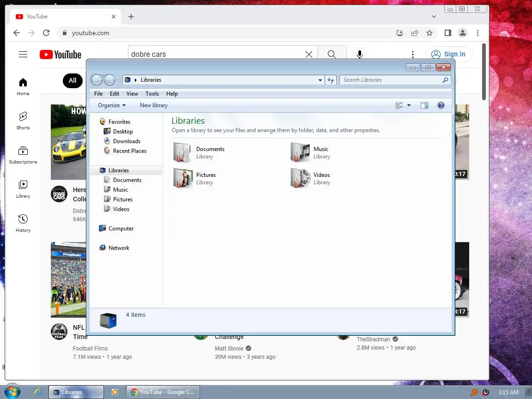Click Libraries breadcrumb arrow in address bar
Viewport: 532px width, 399px height.
pyautogui.click(x=136, y=80)
